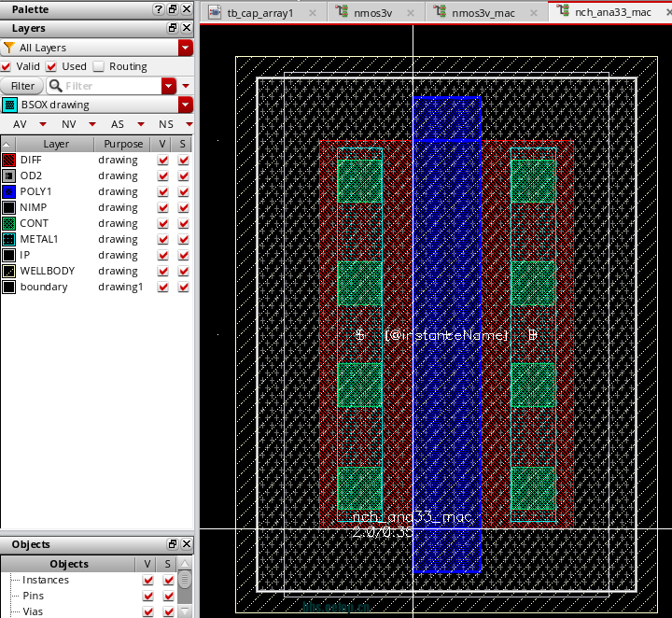
Task: Click the Filter button
Action: [x=22, y=86]
